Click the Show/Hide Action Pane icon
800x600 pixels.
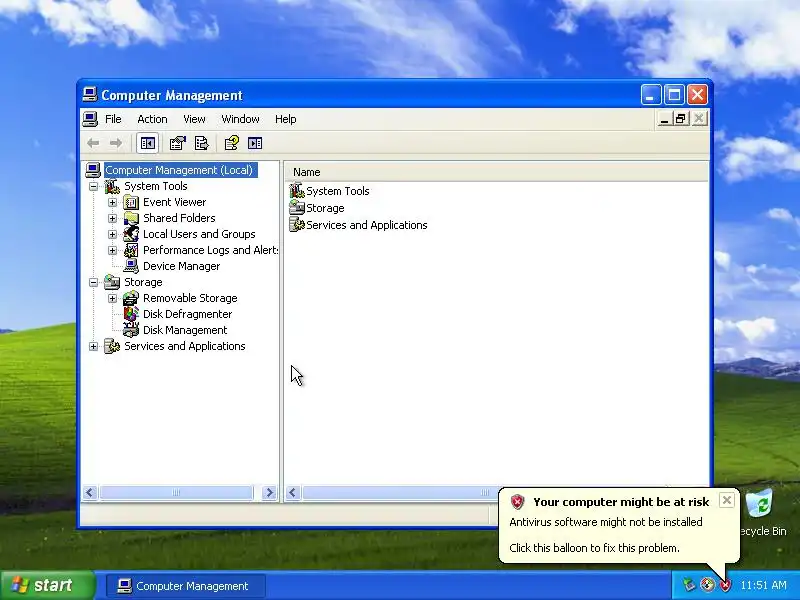pos(255,143)
